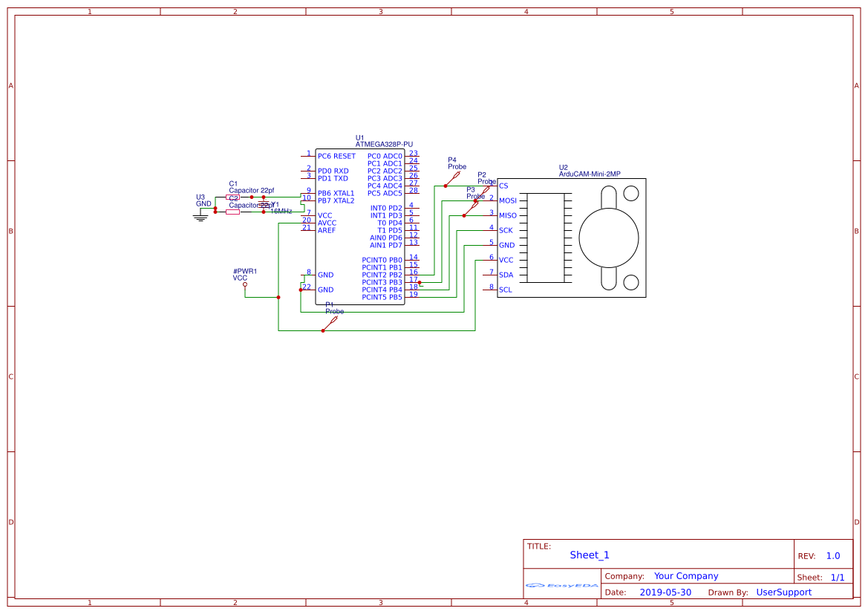Image resolution: width=868 pixels, height=614 pixels.
Task: Click the SCL pin on the ArduCAM
Action: 506,290
